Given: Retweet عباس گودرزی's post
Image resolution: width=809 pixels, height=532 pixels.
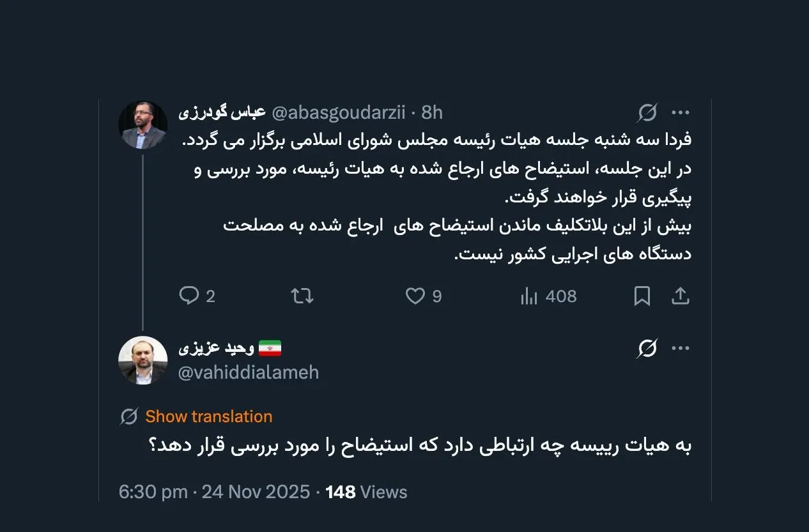Looking at the screenshot, I should pos(301,296).
